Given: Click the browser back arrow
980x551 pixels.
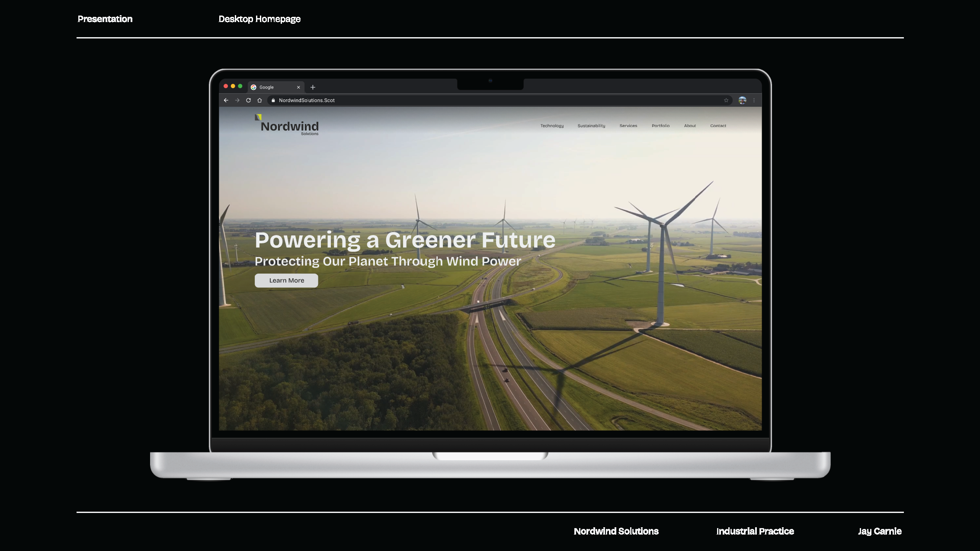Looking at the screenshot, I should pyautogui.click(x=226, y=100).
